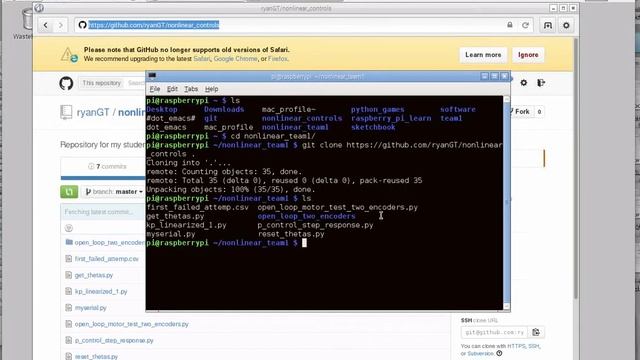
Task: Click the SSH clone URL field
Action: [x=494, y=332]
